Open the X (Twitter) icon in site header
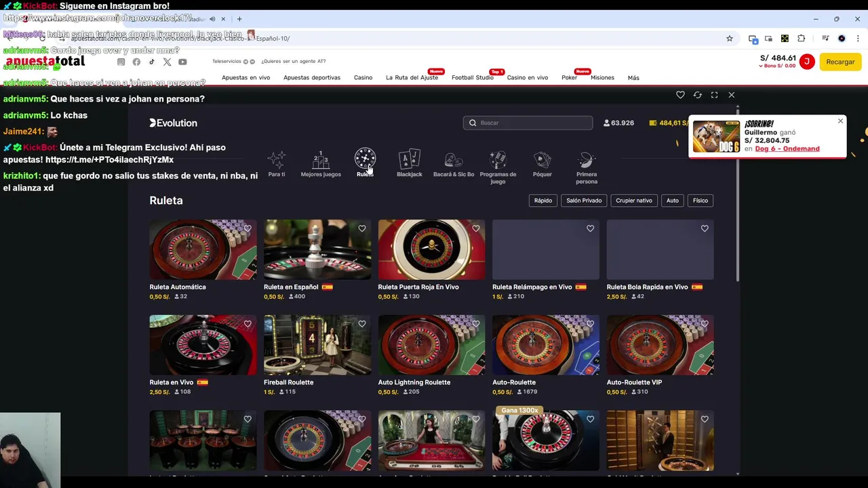 click(167, 62)
